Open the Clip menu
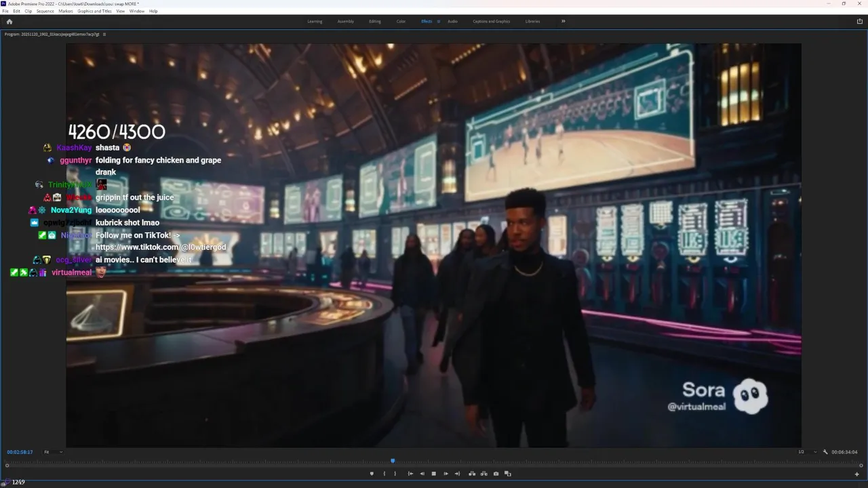The width and height of the screenshot is (868, 488). click(28, 11)
